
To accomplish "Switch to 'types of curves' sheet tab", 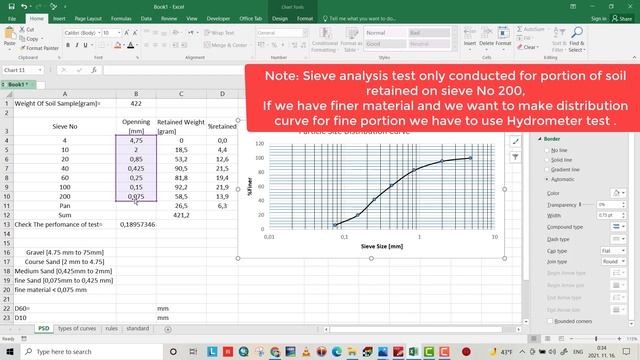I will click(x=77, y=329).
